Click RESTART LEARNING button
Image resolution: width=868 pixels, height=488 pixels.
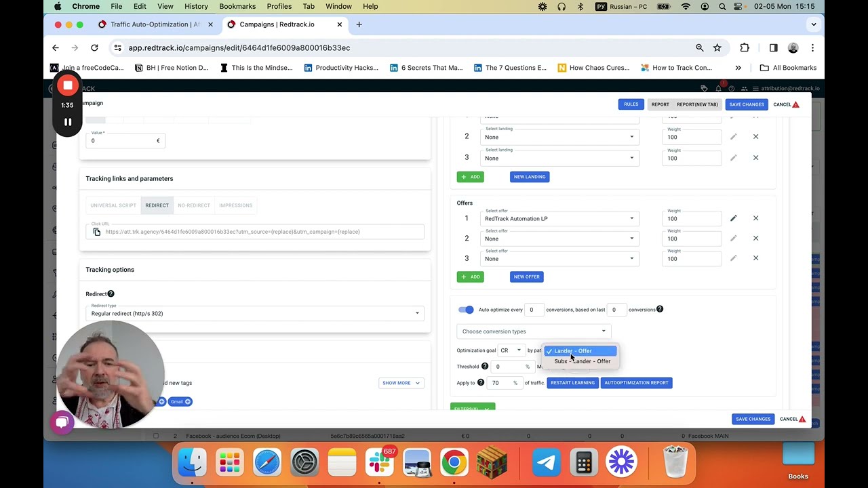[x=572, y=383]
